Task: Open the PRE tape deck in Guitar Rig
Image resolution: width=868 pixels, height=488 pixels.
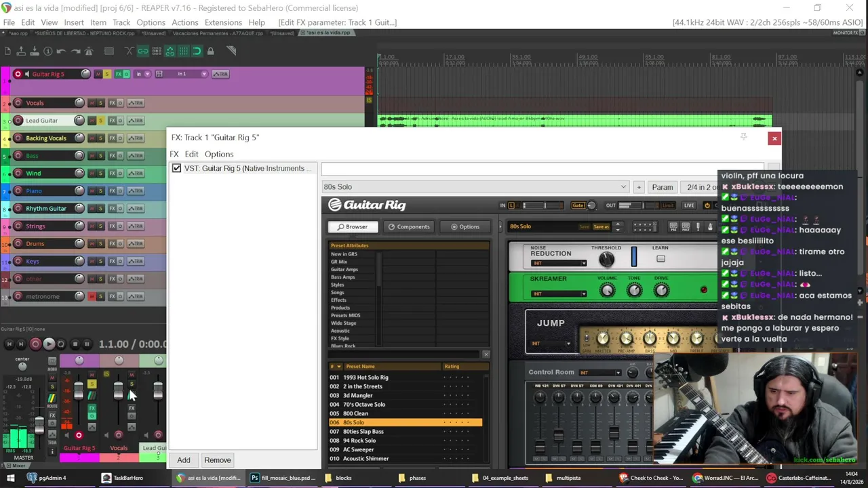Action: (x=673, y=227)
